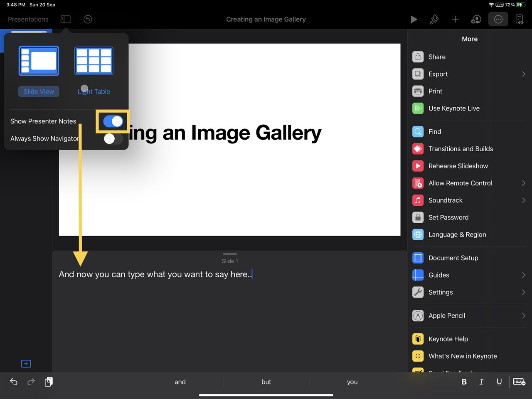The image size is (532, 399).
Task: Tap the Language & Region globe icon
Action: pyautogui.click(x=418, y=234)
